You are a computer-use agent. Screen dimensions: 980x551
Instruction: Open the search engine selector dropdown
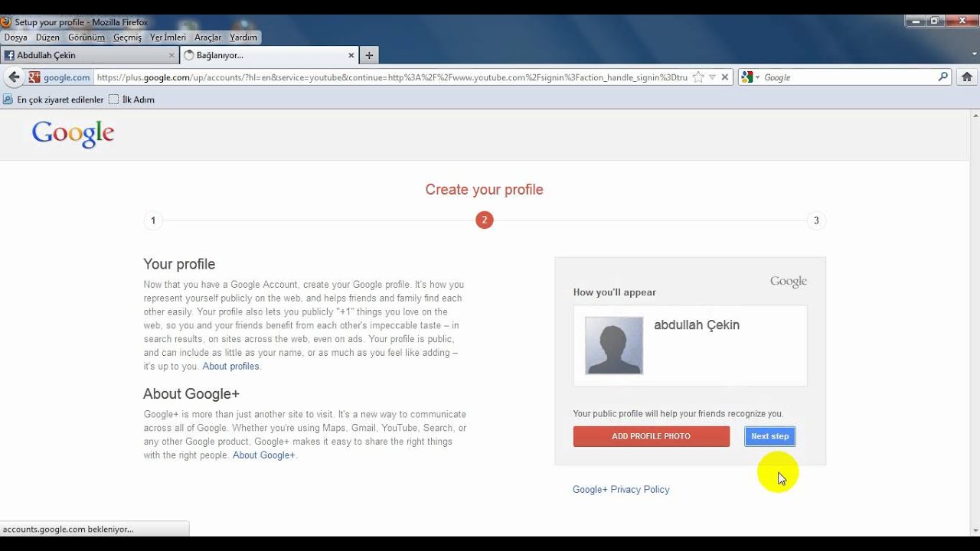(750, 77)
